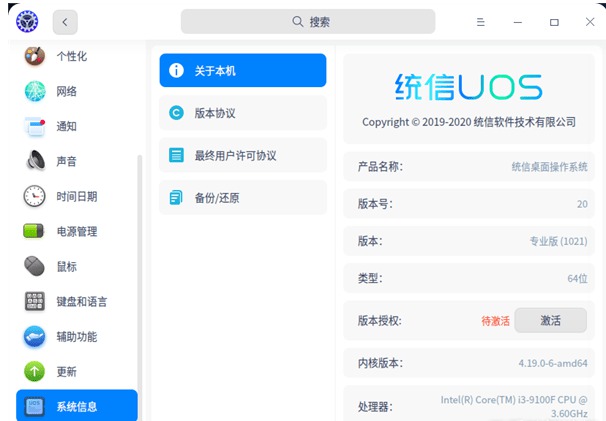Click the 系统信息 UOS icon
This screenshot has height=421, width=606.
pyautogui.click(x=34, y=406)
